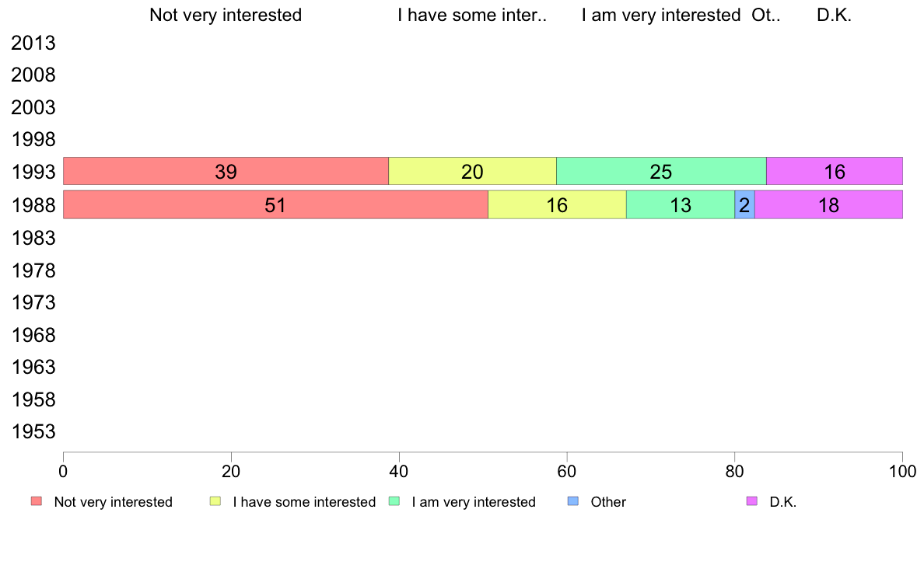Select the 1988 green segment labeled 13
This screenshot has width=924, height=572.
681,204
